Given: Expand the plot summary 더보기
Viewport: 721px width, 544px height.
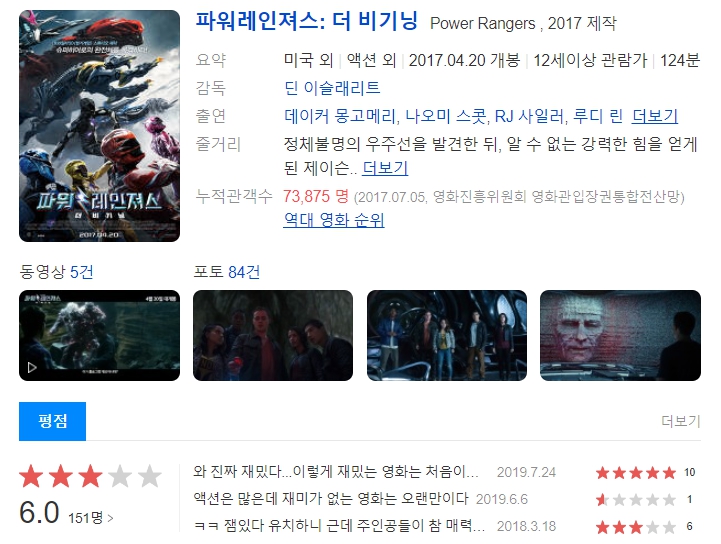Looking at the screenshot, I should (385, 168).
